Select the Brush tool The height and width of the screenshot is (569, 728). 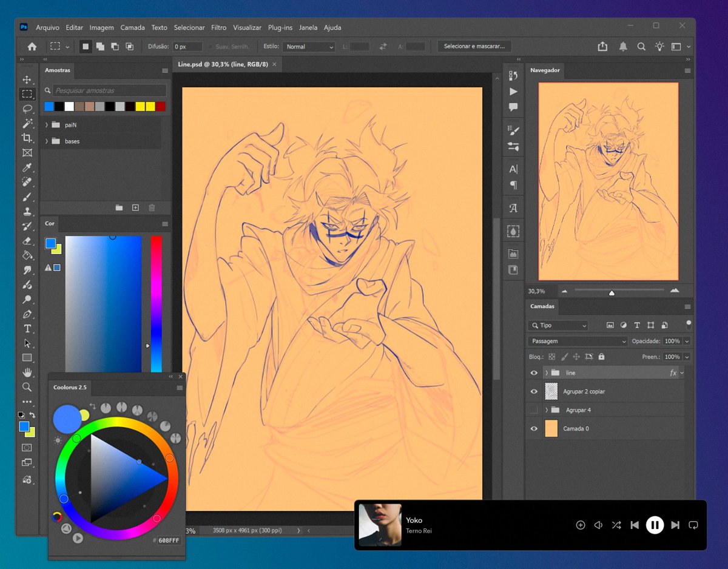pyautogui.click(x=27, y=197)
